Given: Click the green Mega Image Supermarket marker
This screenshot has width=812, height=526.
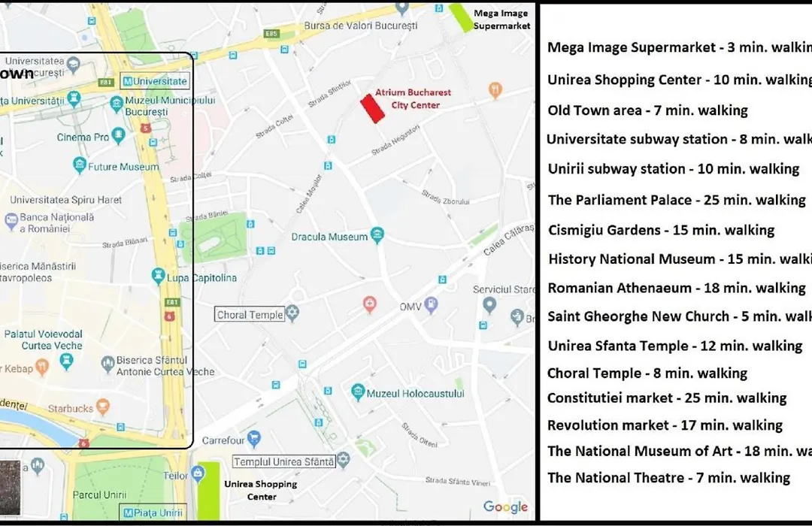Looking at the screenshot, I should [460, 17].
